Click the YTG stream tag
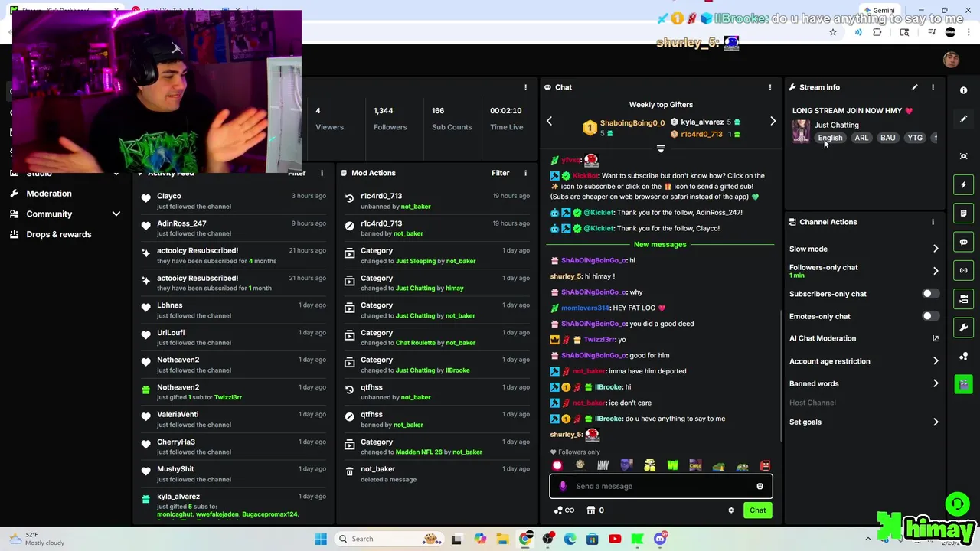This screenshot has height=551, width=980. click(x=915, y=138)
